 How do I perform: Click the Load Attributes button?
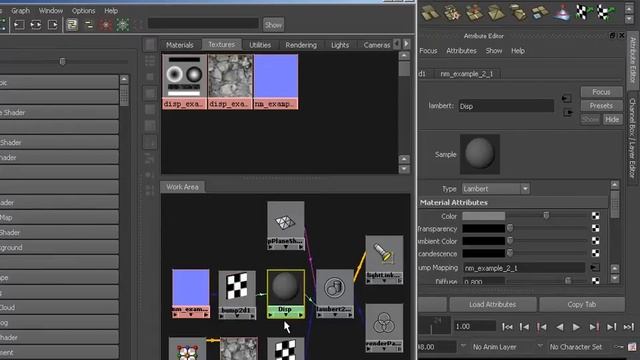tap(493, 304)
